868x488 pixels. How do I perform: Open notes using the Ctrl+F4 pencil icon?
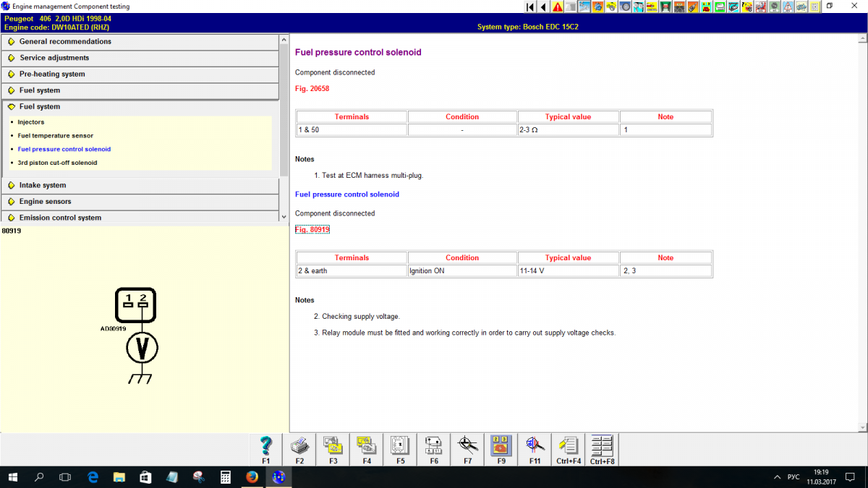pos(568,449)
